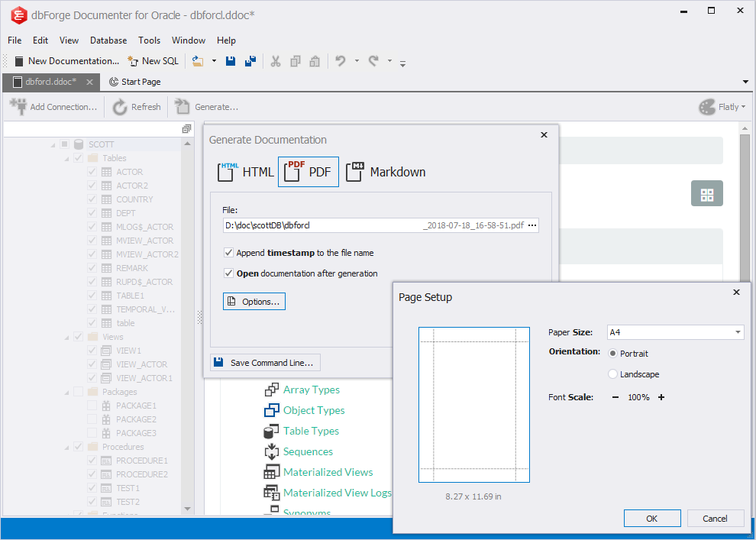Select the PDF format icon
The image size is (756, 540).
click(294, 172)
